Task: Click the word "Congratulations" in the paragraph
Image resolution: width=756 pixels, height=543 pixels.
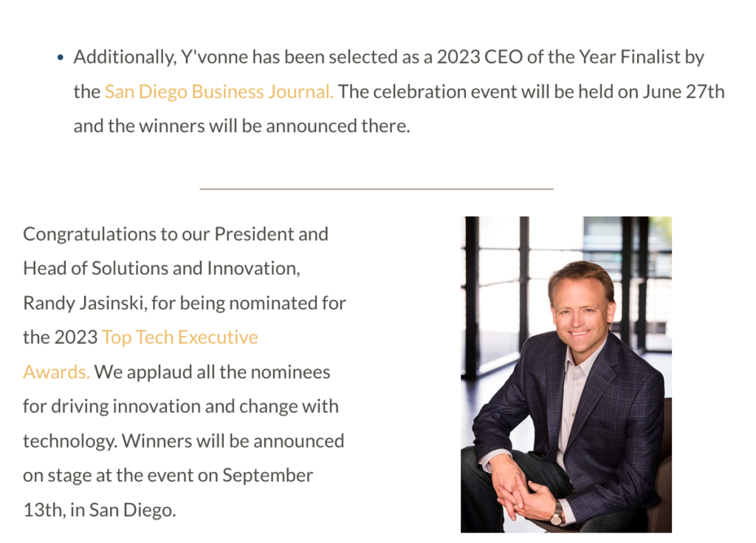Action: [89, 235]
